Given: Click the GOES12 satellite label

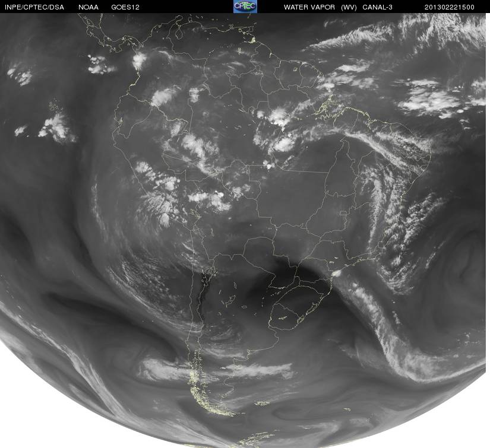Looking at the screenshot, I should [x=125, y=7].
